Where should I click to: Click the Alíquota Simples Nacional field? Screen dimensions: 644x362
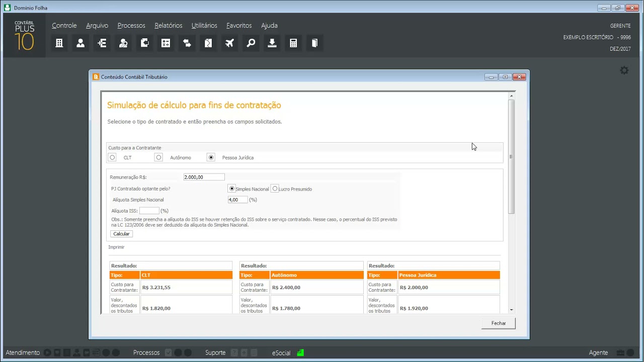237,200
